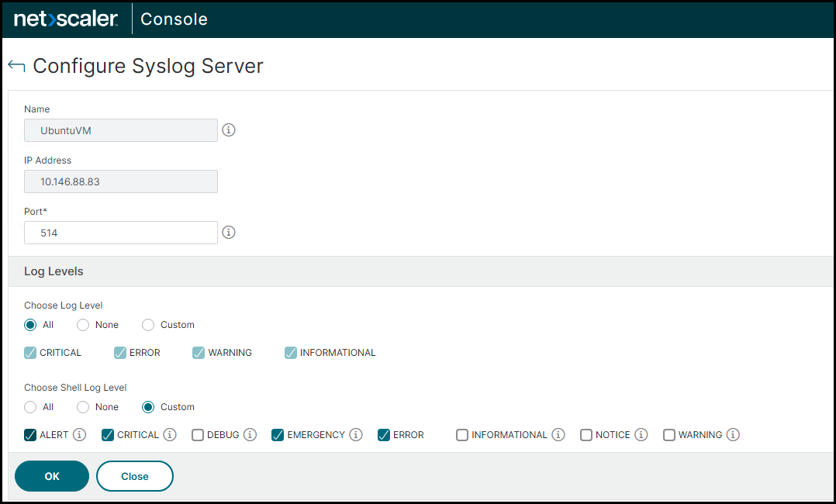Image resolution: width=836 pixels, height=504 pixels.
Task: Select Custom under Choose Shell Log Level
Action: click(x=148, y=407)
